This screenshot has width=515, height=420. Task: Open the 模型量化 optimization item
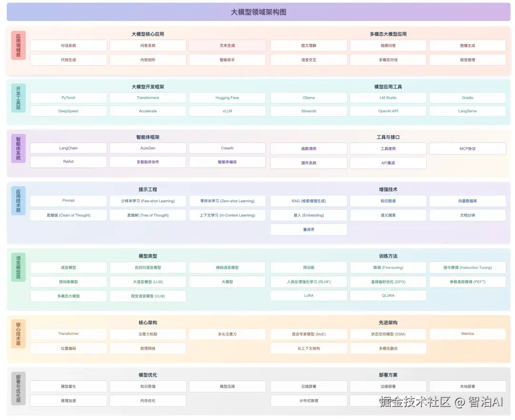click(x=68, y=386)
